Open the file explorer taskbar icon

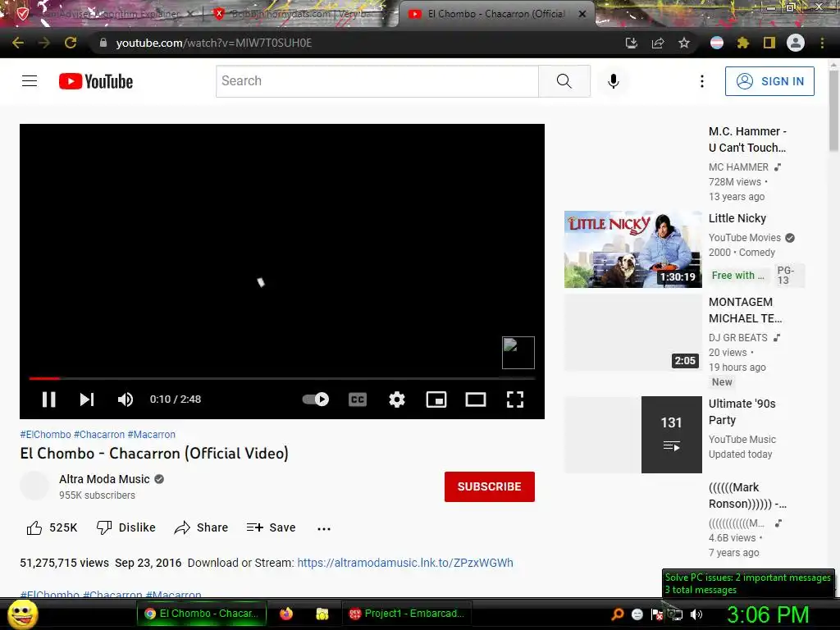[x=322, y=614]
